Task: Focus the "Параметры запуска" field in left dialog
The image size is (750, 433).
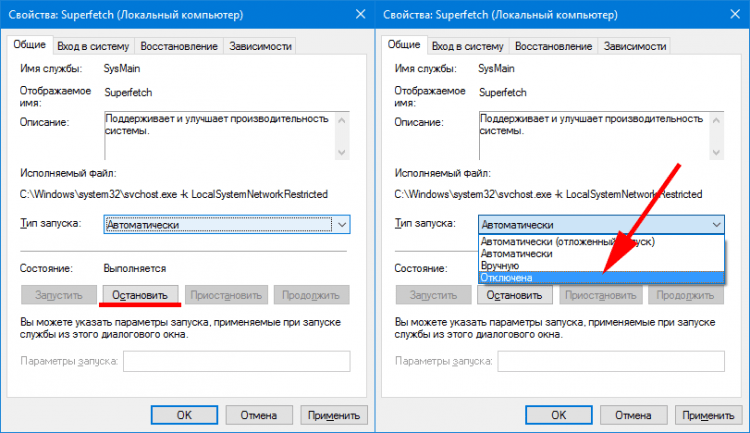Action: point(236,361)
